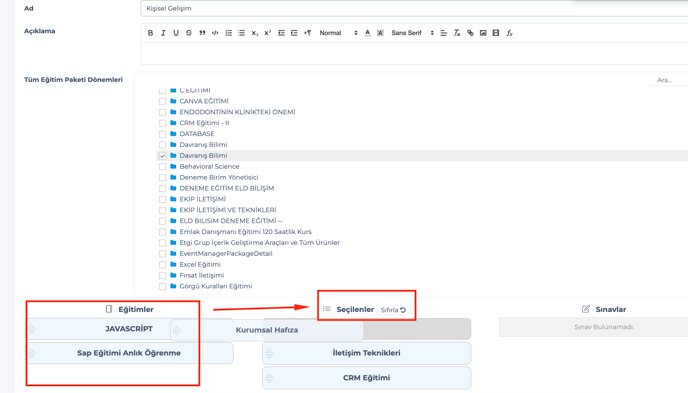This screenshot has width=688, height=393.
Task: Check the CRM Eğitimi - II checkbox
Action: tap(162, 123)
